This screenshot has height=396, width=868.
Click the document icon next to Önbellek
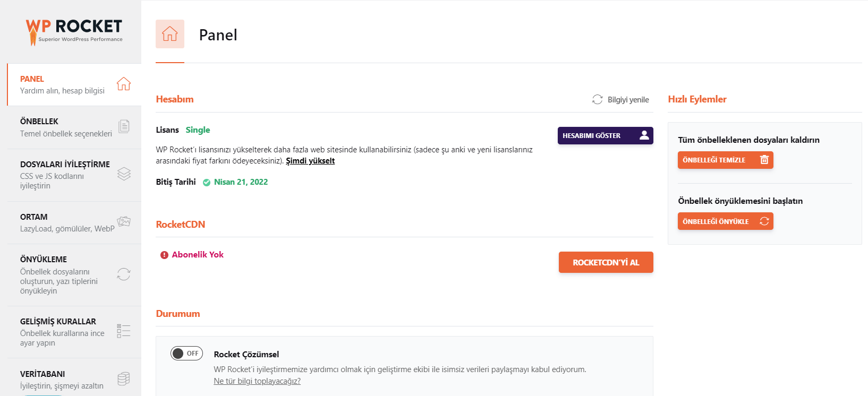click(124, 126)
